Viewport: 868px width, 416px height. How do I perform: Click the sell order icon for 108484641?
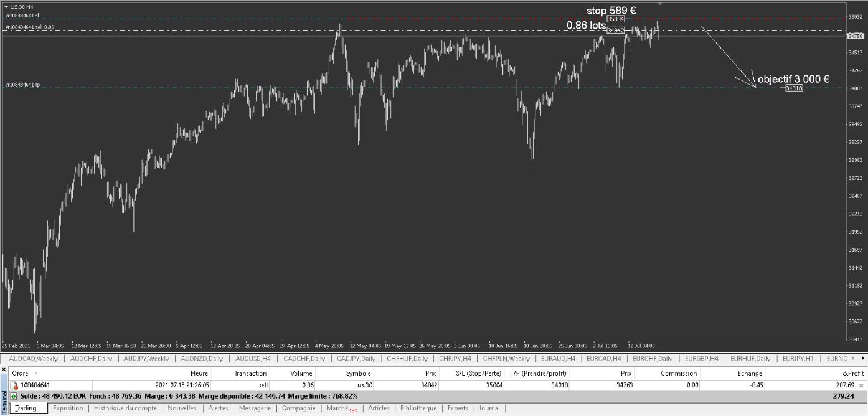14,385
